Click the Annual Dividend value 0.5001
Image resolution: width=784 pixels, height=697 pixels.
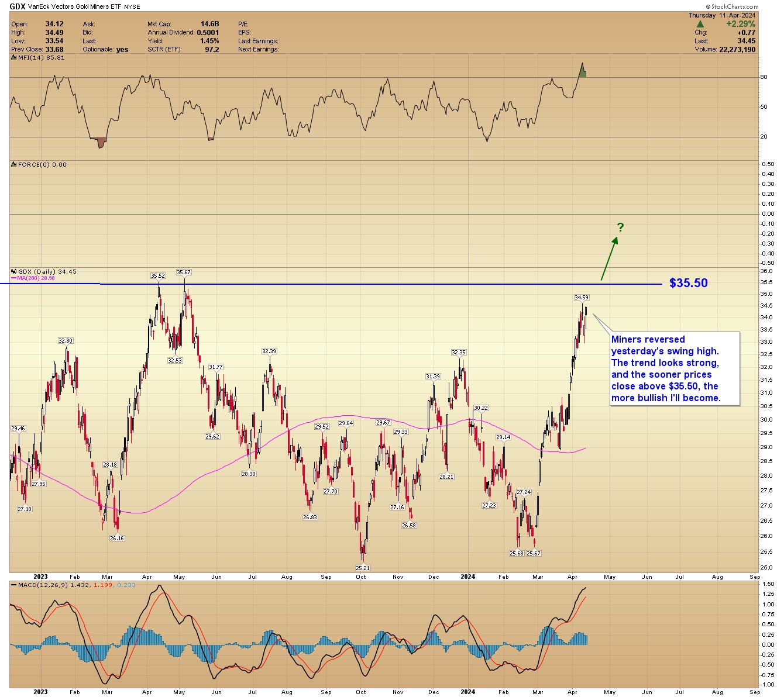[208, 33]
